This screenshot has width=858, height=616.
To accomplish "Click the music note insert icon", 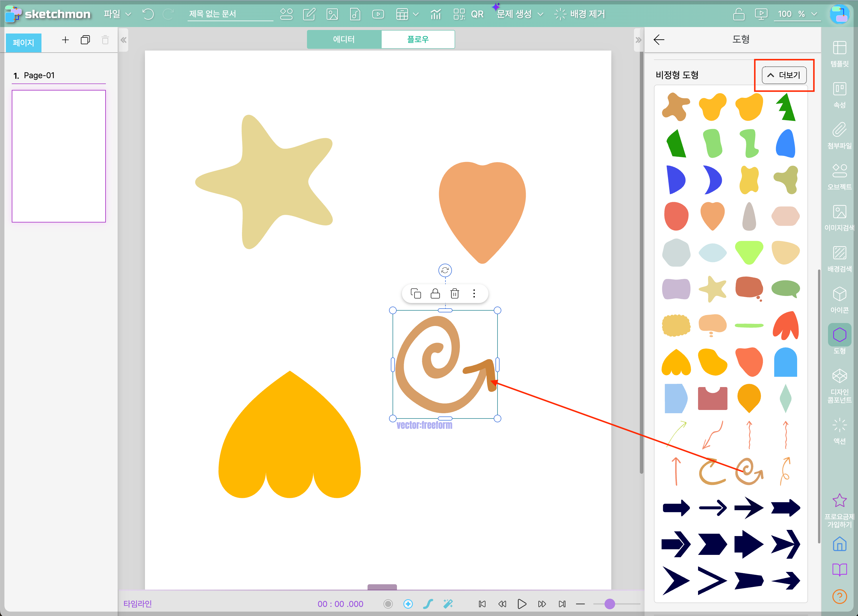I will (355, 14).
